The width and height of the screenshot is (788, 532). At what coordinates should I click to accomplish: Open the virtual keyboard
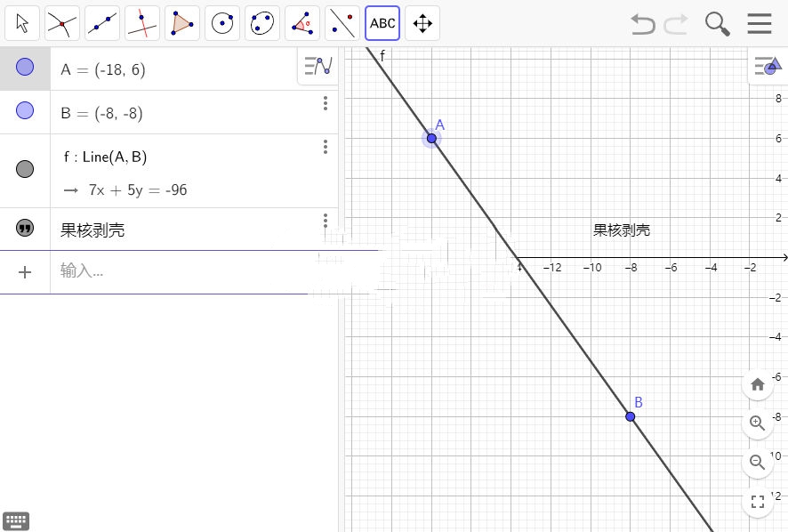(x=15, y=520)
